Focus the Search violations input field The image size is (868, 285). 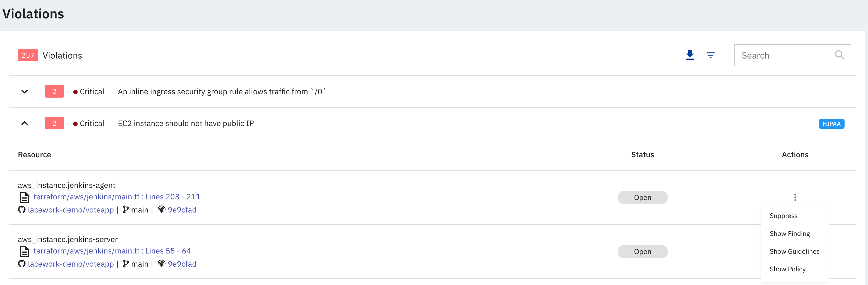tap(785, 55)
